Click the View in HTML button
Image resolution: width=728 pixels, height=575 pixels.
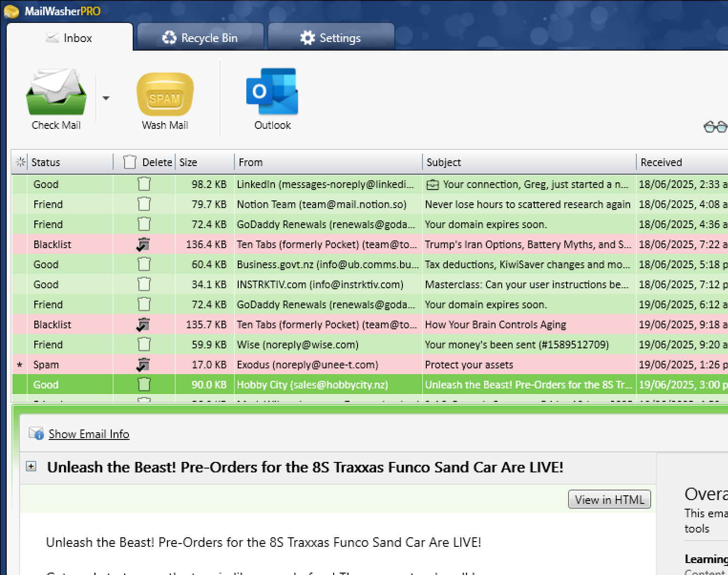click(x=610, y=500)
